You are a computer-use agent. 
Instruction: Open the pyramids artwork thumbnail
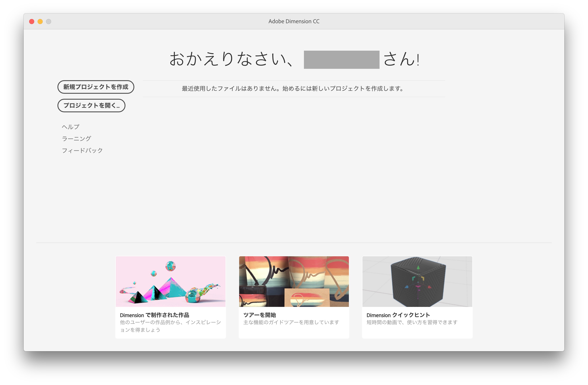(170, 282)
